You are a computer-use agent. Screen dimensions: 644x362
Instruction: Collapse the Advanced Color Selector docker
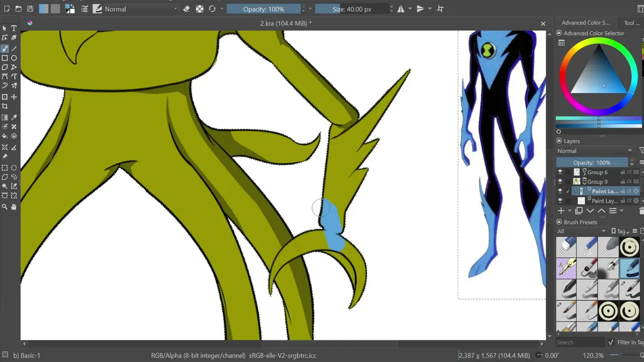point(559,33)
